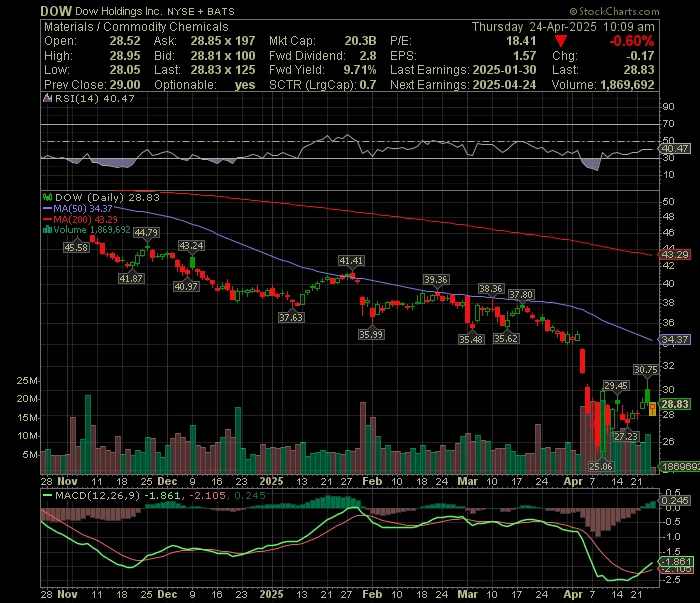Click the Open 28.52 value
The width and height of the screenshot is (700, 603).
click(125, 41)
